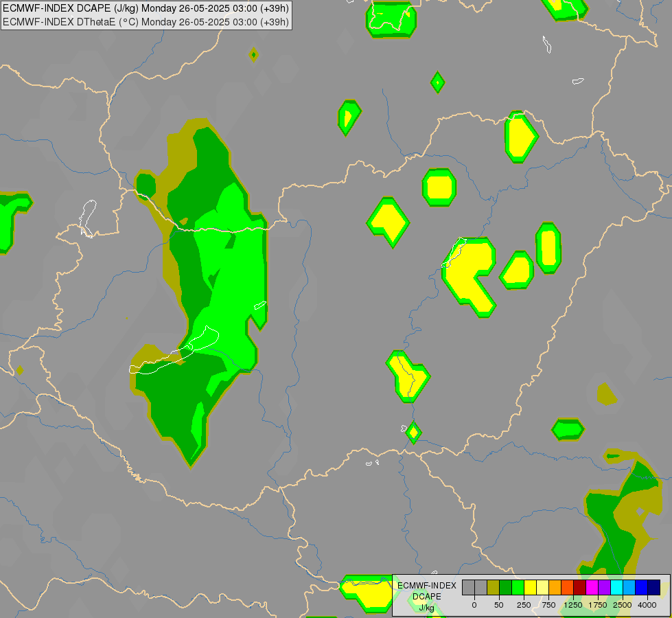
Task: Click the legend tick label 4000
Action: tap(647, 605)
